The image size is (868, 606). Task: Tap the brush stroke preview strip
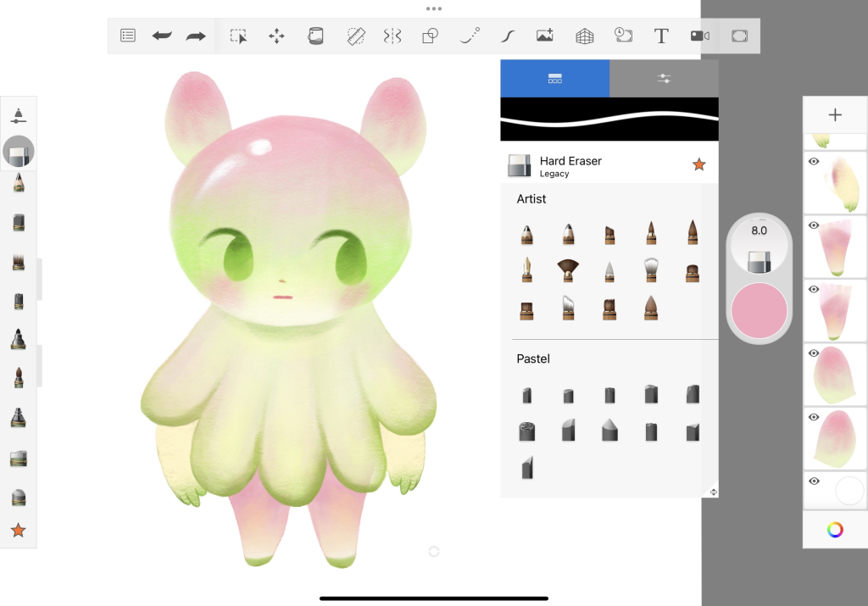(609, 119)
